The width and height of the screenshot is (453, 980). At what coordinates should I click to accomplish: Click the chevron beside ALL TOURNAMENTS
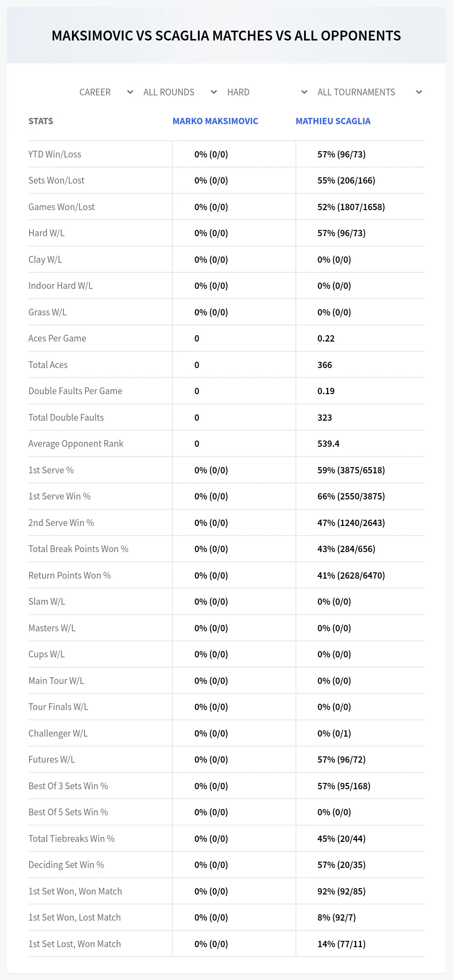(x=419, y=92)
